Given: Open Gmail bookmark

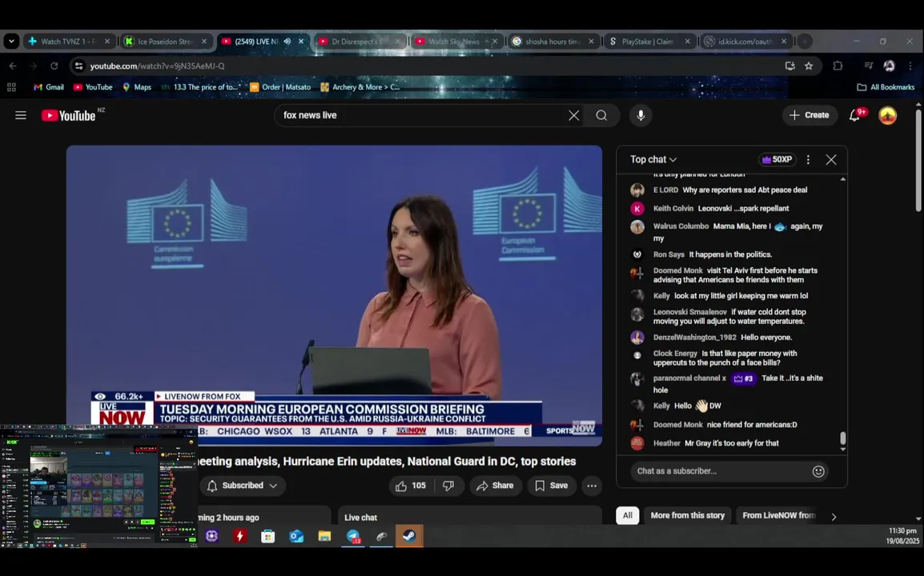Looking at the screenshot, I should coord(48,87).
